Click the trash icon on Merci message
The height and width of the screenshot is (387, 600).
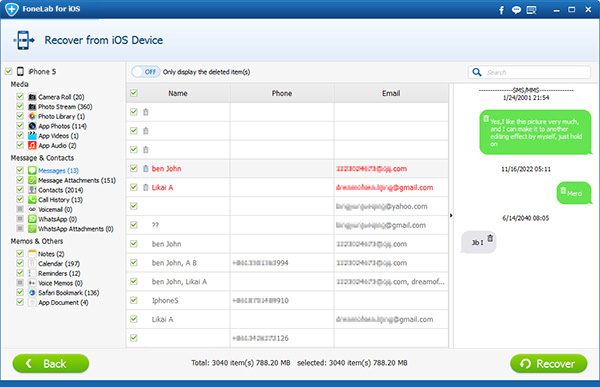point(563,190)
